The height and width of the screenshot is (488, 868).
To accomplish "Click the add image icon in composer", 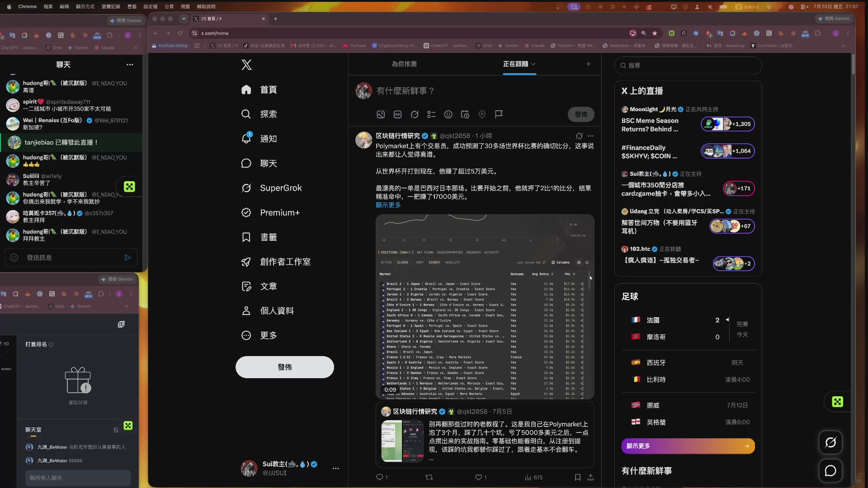I will tap(381, 114).
